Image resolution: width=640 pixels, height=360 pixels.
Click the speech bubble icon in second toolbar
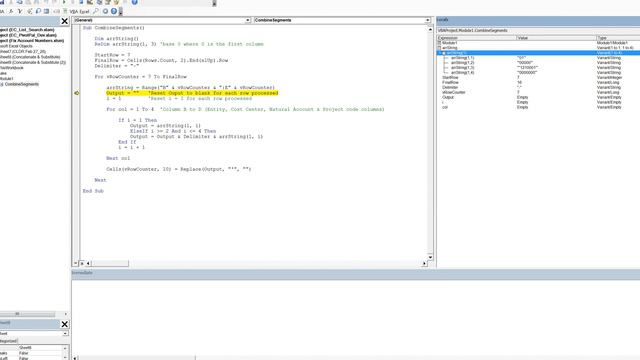coord(38,11)
